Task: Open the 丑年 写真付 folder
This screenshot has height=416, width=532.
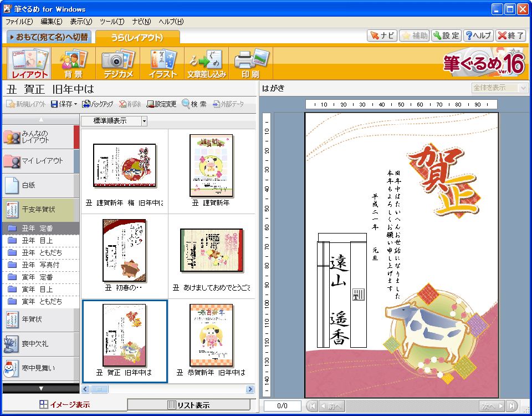Action: point(40,265)
